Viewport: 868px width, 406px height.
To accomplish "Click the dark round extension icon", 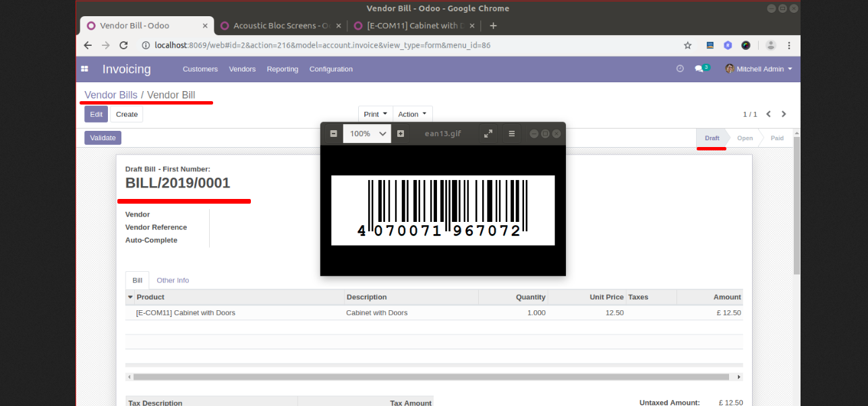I will coord(746,45).
